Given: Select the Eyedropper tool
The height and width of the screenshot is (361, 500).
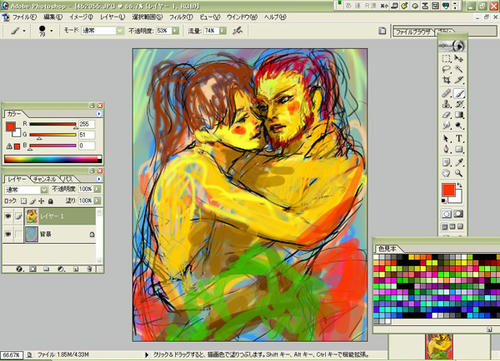Looking at the screenshot, I should point(459,162).
